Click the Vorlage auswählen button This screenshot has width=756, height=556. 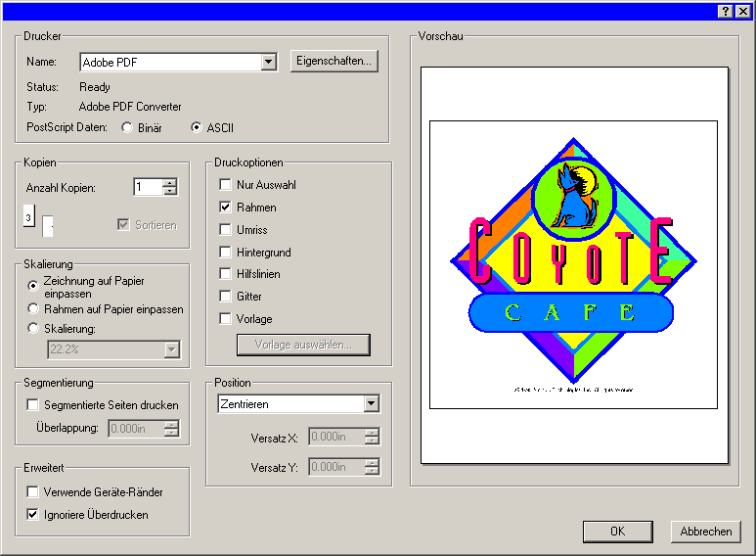click(x=303, y=345)
